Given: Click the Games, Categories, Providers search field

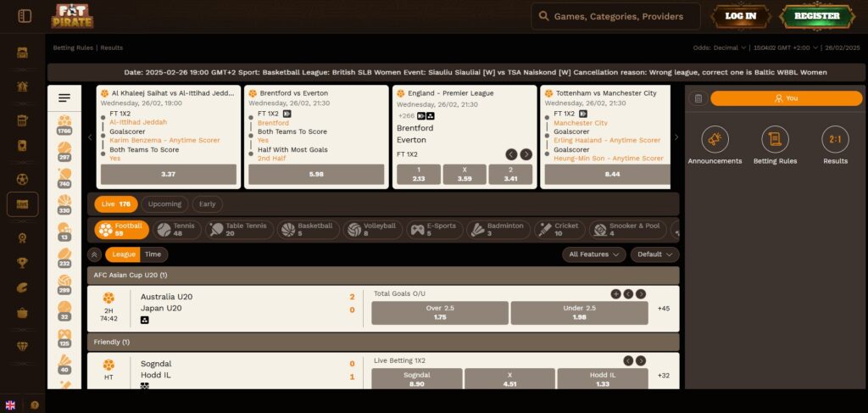Looking at the screenshot, I should [x=616, y=16].
